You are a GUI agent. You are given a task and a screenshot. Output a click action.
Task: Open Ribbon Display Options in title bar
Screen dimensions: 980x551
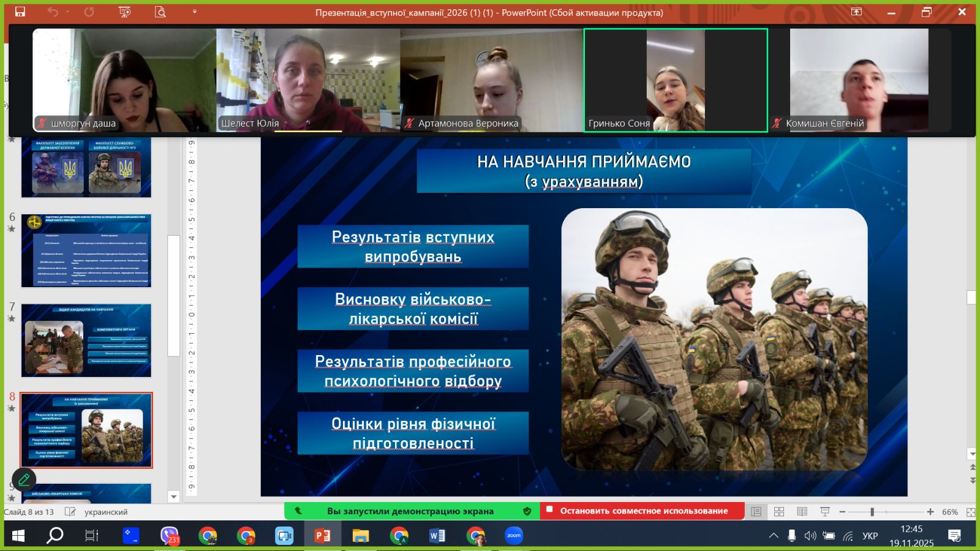pyautogui.click(x=856, y=12)
